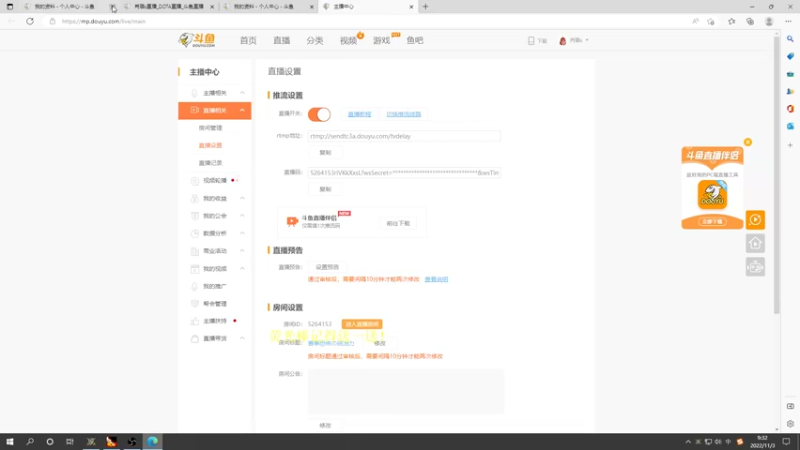This screenshot has width=800, height=450.
Task: Open the user avatar dropdown in header
Action: coord(573,40)
